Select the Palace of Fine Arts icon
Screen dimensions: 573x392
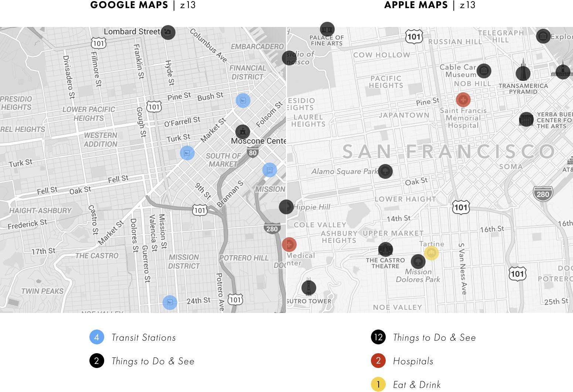327,29
